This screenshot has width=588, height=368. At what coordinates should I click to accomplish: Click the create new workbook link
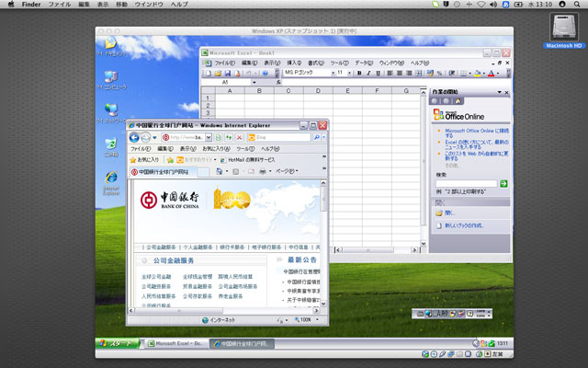[464, 225]
